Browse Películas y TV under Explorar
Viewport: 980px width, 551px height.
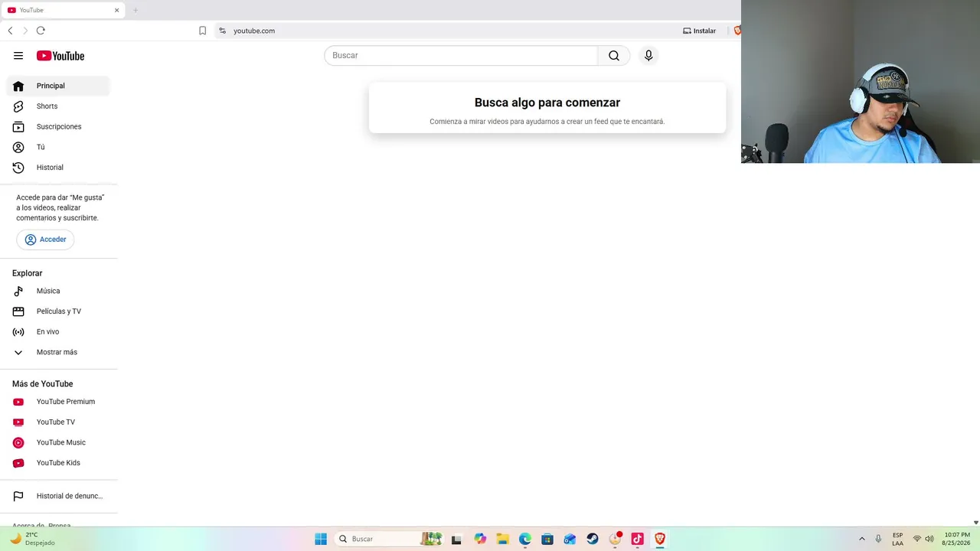[59, 311]
